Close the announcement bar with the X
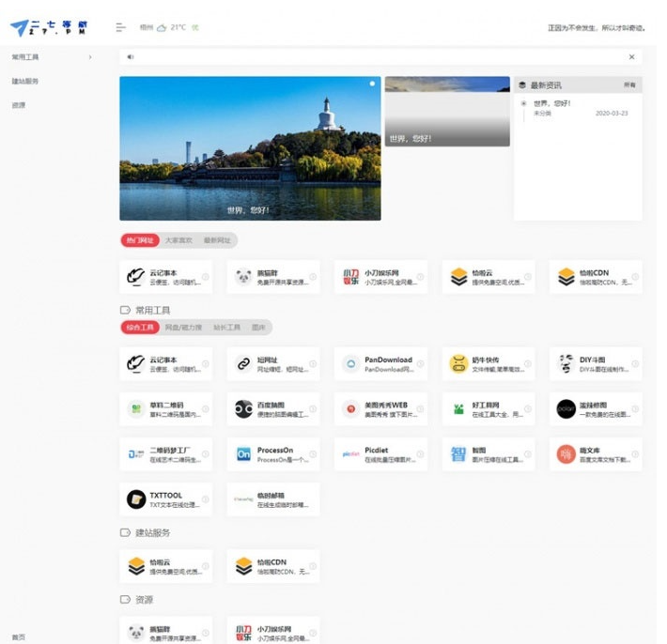Screen dimensions: 667x644 pyautogui.click(x=631, y=57)
